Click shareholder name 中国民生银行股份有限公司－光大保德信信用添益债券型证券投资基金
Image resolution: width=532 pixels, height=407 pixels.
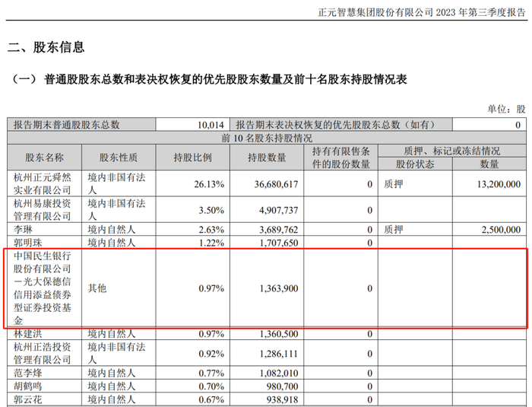[43, 288]
